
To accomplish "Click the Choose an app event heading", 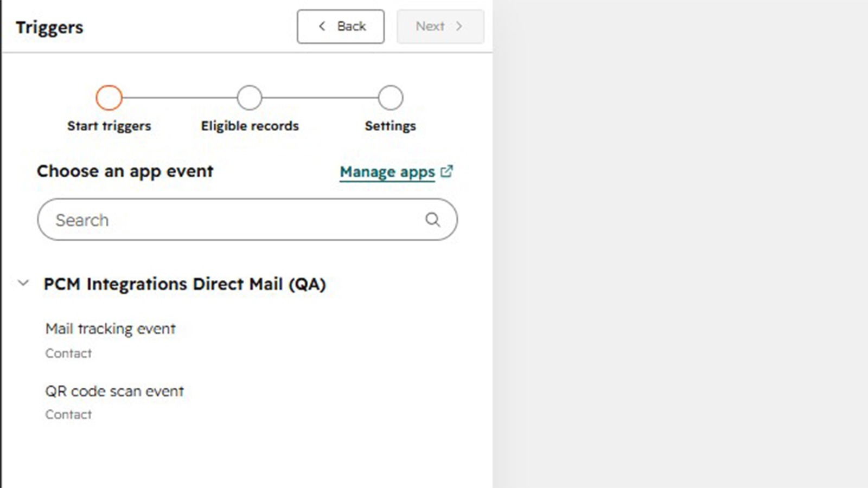I will tap(125, 171).
